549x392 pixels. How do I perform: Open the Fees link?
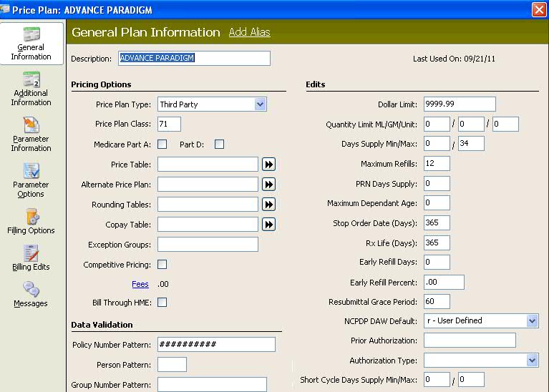[140, 284]
